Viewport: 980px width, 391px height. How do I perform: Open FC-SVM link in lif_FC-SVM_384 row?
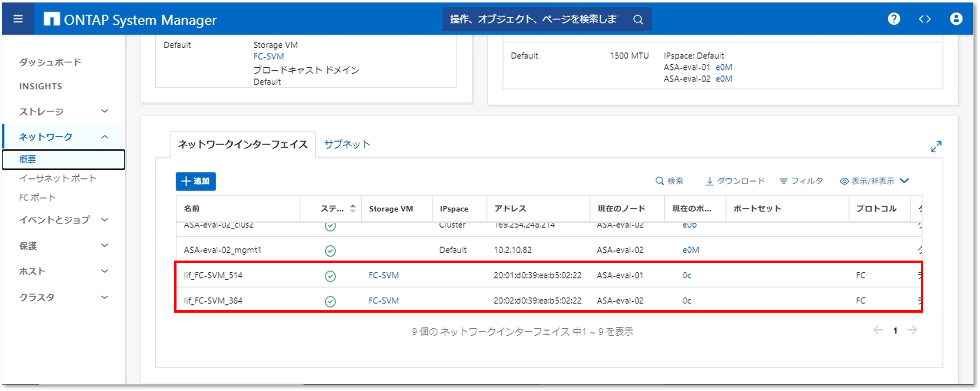383,301
